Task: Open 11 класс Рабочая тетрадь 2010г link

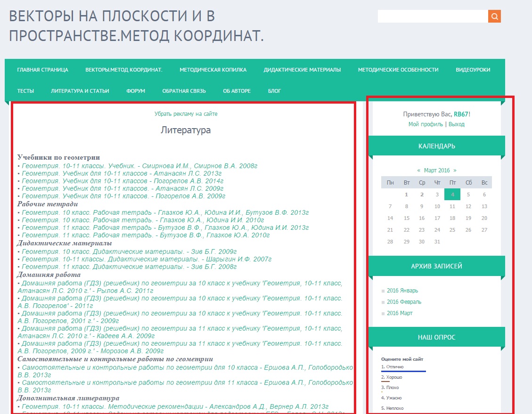Action: [x=146, y=235]
